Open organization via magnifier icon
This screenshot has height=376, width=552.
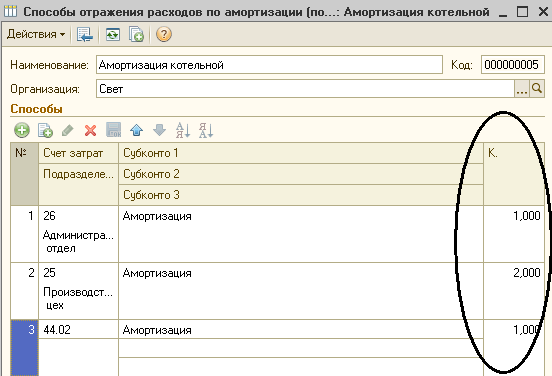537,89
